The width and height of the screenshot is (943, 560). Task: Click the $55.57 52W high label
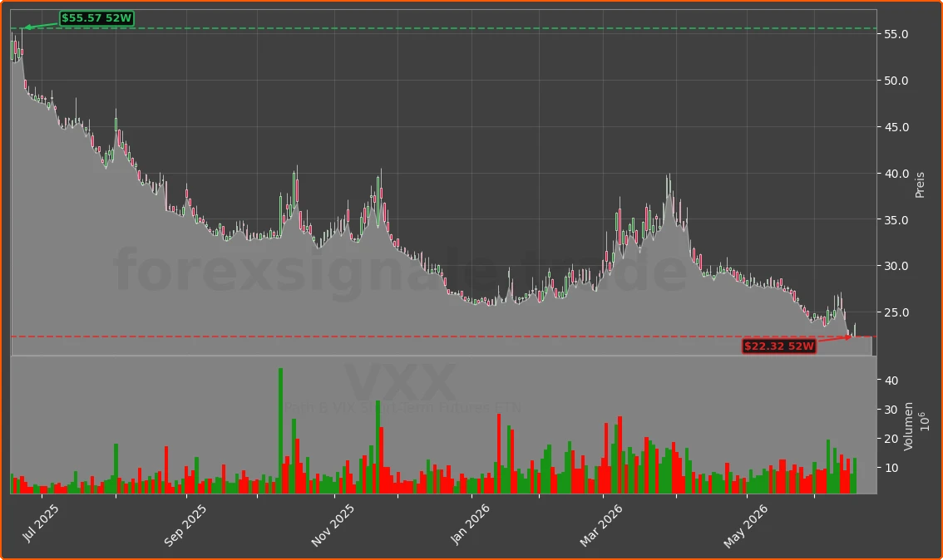96,18
